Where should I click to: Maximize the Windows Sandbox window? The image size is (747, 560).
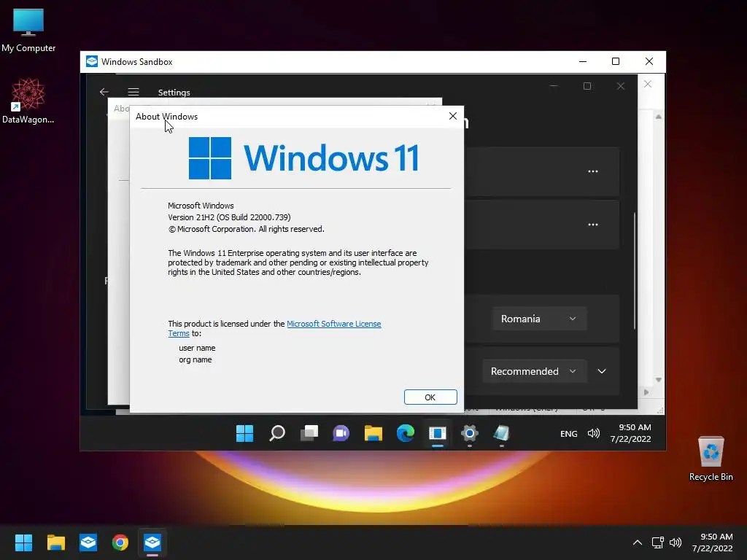tap(616, 61)
